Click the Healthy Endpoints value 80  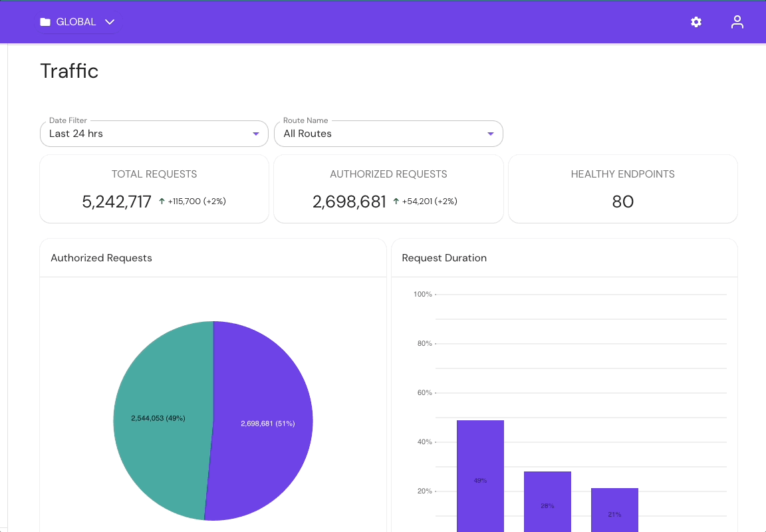pos(622,202)
